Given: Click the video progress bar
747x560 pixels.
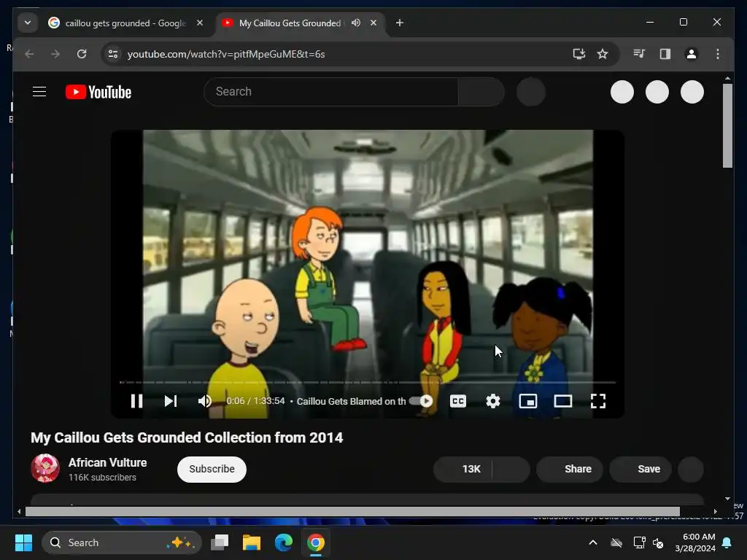Looking at the screenshot, I should pyautogui.click(x=368, y=382).
